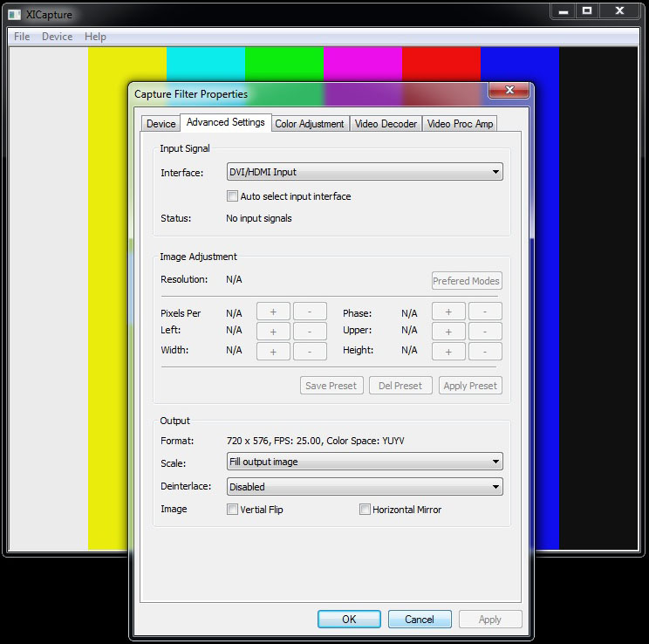Select the Device tab

161,124
